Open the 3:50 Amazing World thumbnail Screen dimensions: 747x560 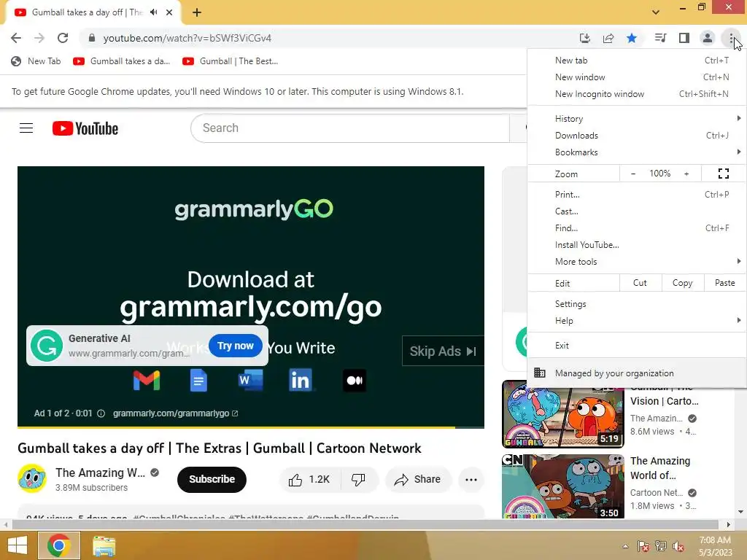[x=562, y=486]
